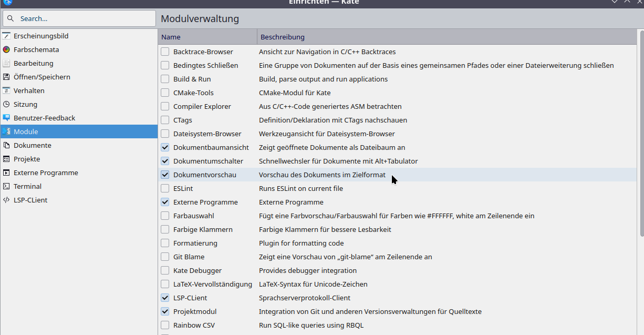Click the Farbschemata color wheel icon
Image resolution: width=644 pixels, height=335 pixels.
pos(6,49)
